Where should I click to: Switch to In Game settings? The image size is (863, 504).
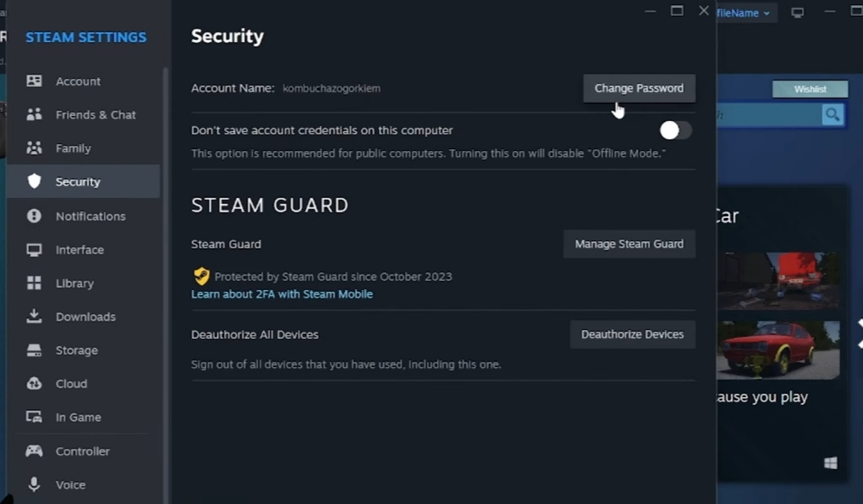(x=84, y=417)
